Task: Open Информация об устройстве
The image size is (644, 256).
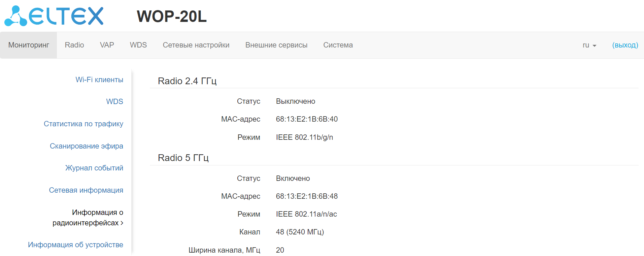Action: [x=75, y=245]
